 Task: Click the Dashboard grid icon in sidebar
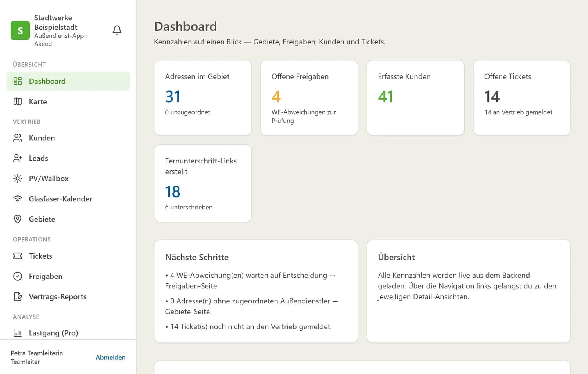point(18,81)
